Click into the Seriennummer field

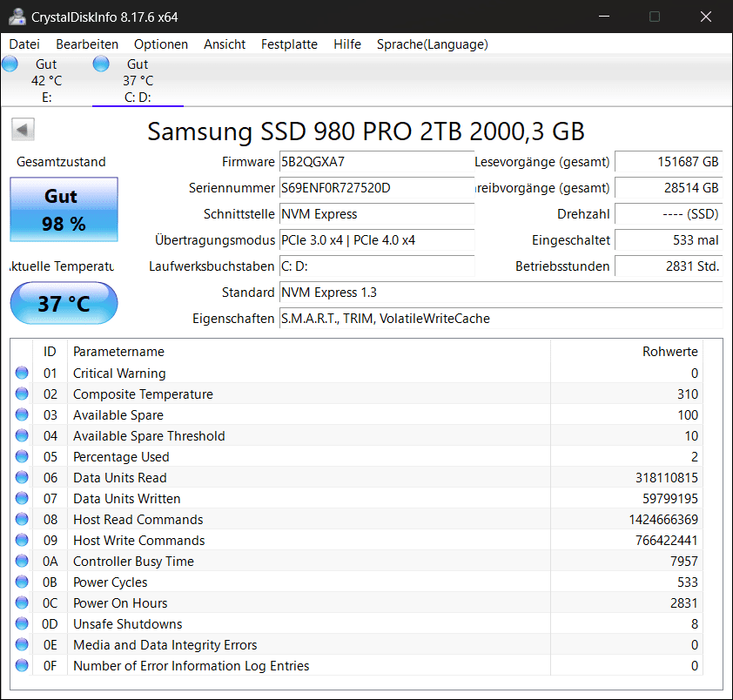point(377,188)
